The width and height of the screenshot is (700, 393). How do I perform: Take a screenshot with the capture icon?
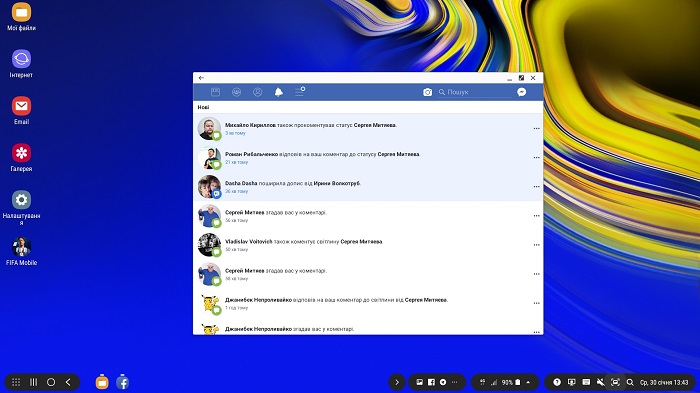point(615,382)
